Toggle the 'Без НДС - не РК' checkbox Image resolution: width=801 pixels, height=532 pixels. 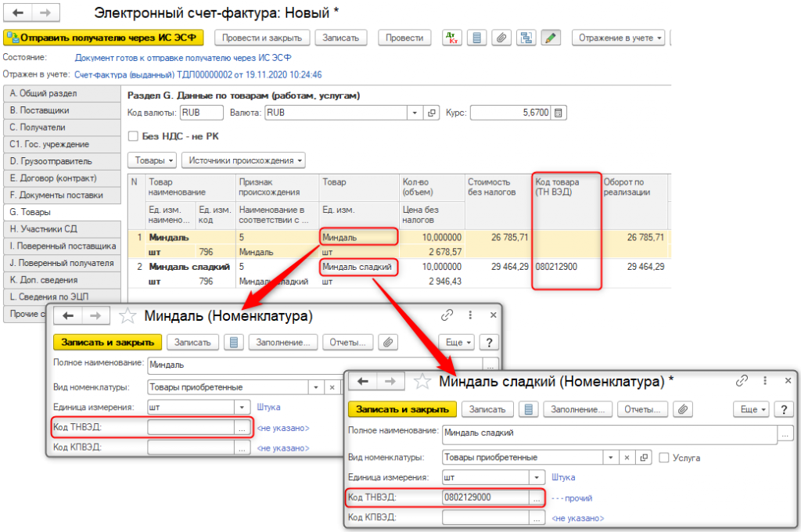click(x=133, y=136)
